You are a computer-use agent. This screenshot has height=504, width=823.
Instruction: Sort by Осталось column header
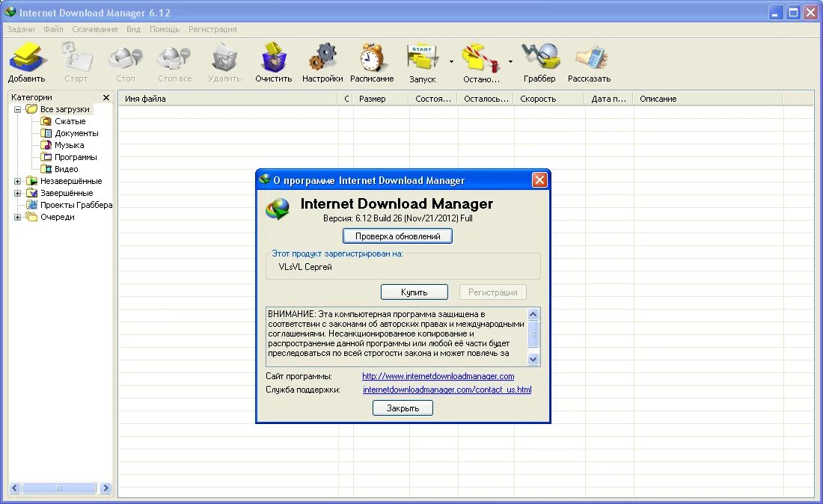pyautogui.click(x=486, y=99)
